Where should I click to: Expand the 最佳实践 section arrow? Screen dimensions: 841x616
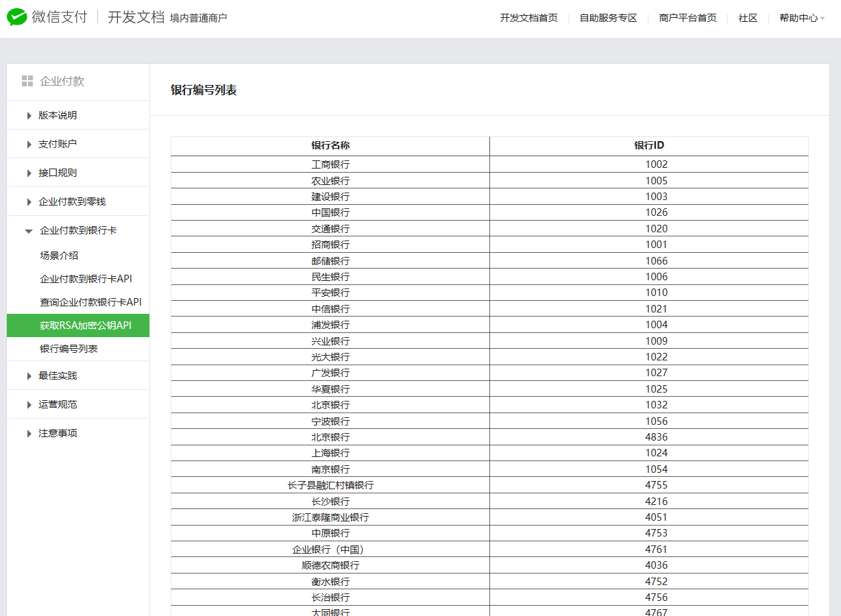tap(29, 376)
